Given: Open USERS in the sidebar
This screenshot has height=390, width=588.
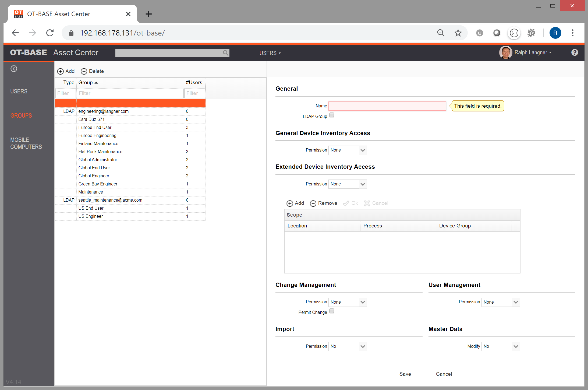Looking at the screenshot, I should [19, 92].
